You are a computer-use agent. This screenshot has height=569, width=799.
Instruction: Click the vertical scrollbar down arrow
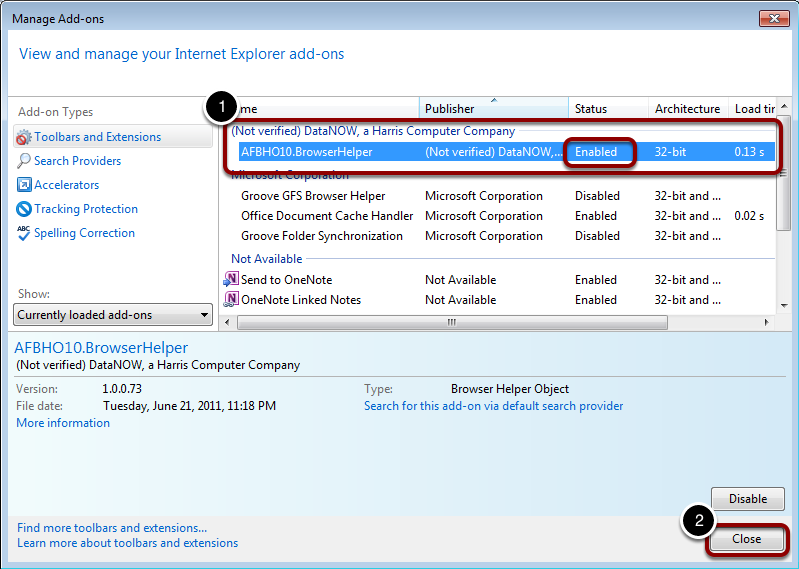[784, 306]
